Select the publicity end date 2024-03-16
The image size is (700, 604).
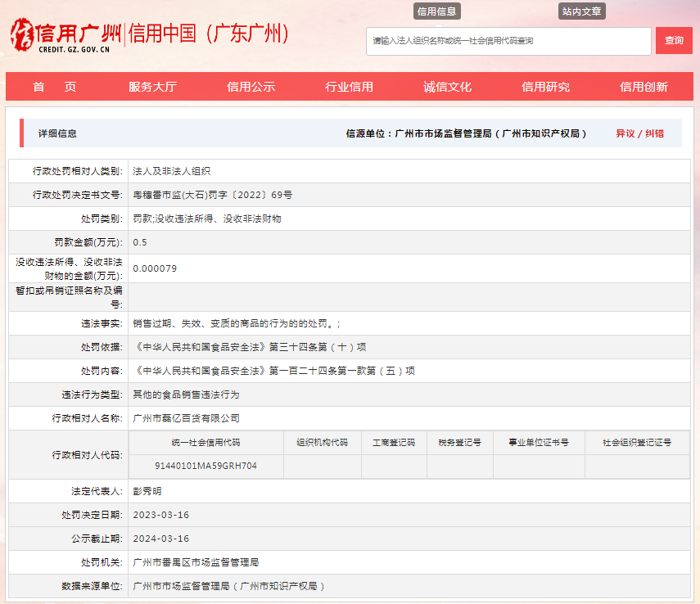(x=161, y=539)
